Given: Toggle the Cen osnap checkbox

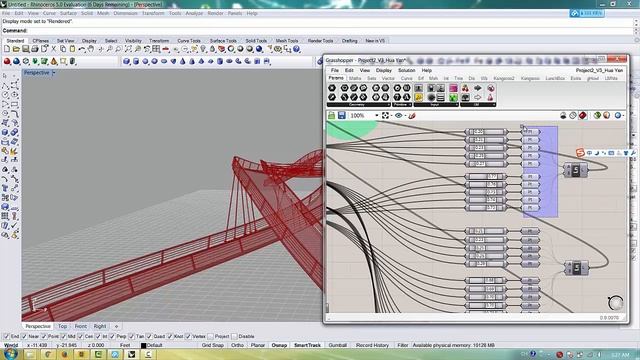Looking at the screenshot, I should click(80, 337).
